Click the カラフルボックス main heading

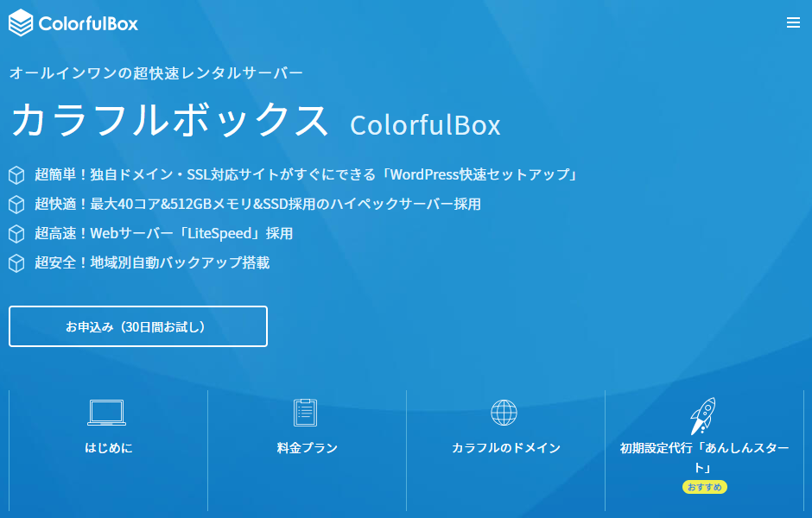169,119
